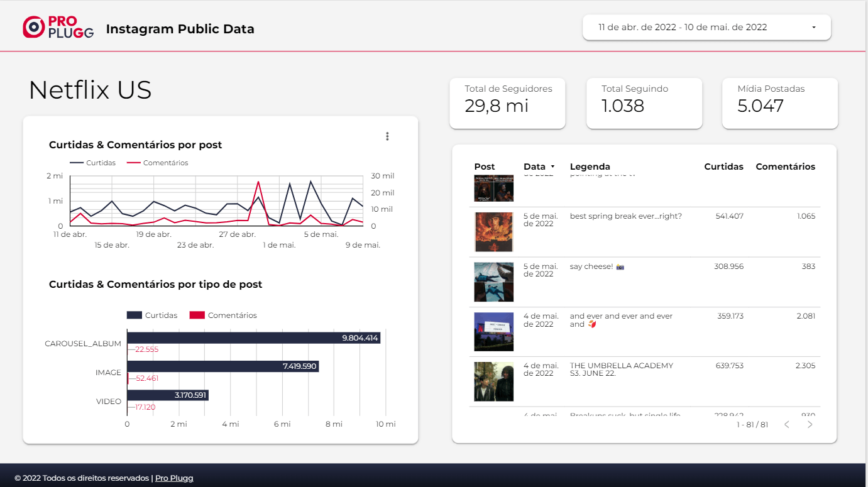Viewport: 868px width, 487px height.
Task: Open the thumbnail for the 'best spring break ever' post
Action: (494, 232)
